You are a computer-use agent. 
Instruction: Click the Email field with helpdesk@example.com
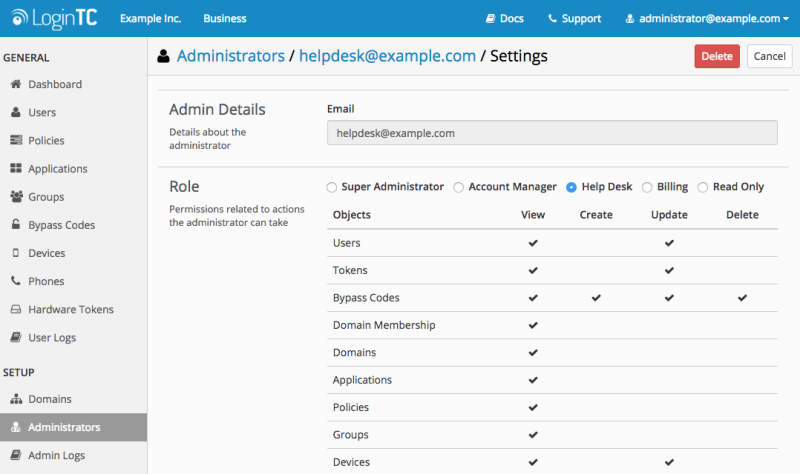pos(552,133)
